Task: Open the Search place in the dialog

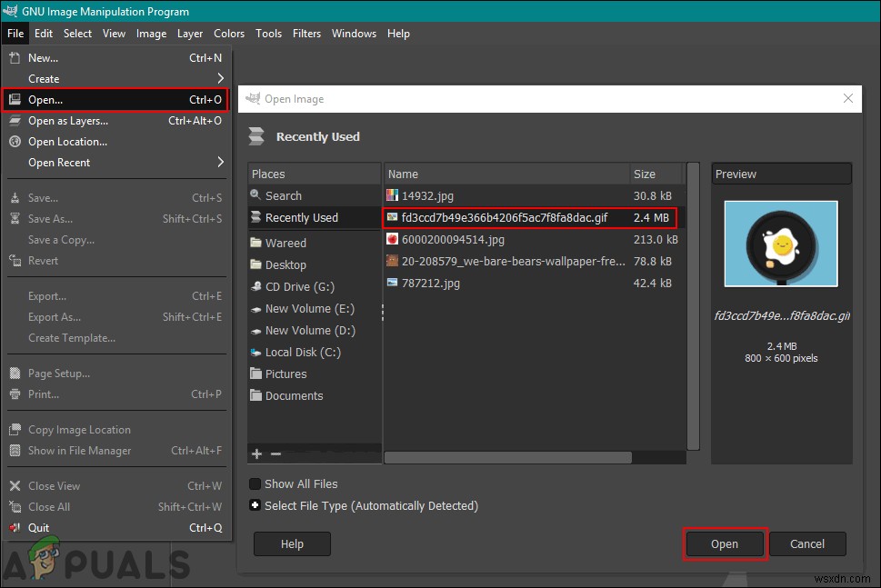Action: point(283,194)
